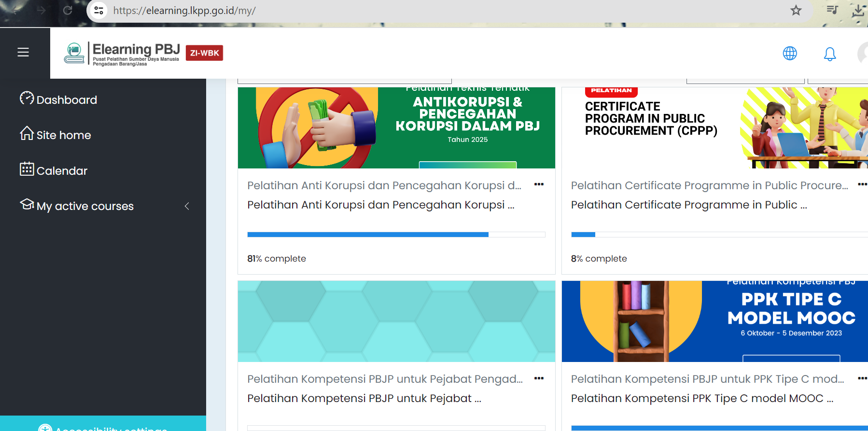Open the language globe selector
This screenshot has width=868, height=431.
click(790, 53)
